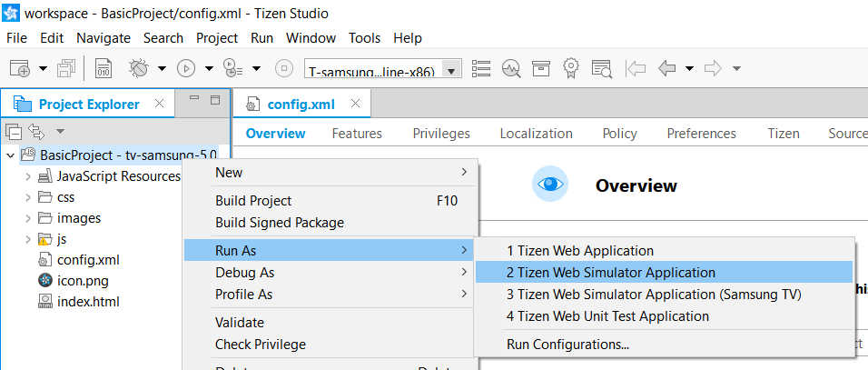Viewport: 868px width, 370px height.
Task: Select index.html in Project Explorer
Action: (88, 302)
